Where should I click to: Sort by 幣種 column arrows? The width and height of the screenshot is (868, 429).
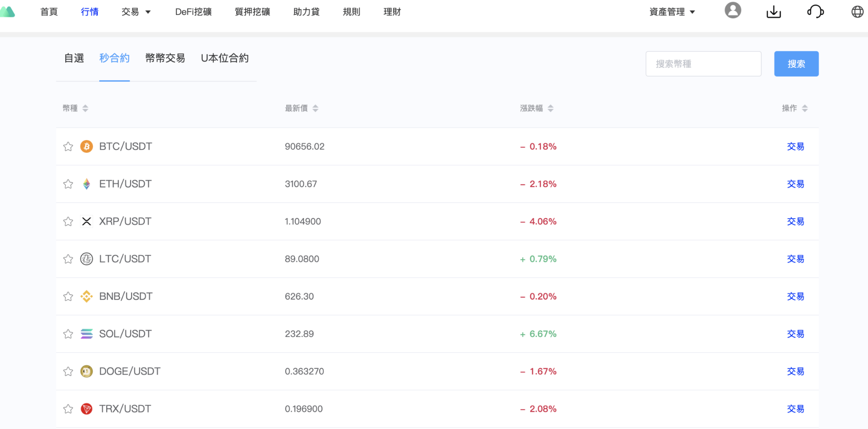(85, 108)
